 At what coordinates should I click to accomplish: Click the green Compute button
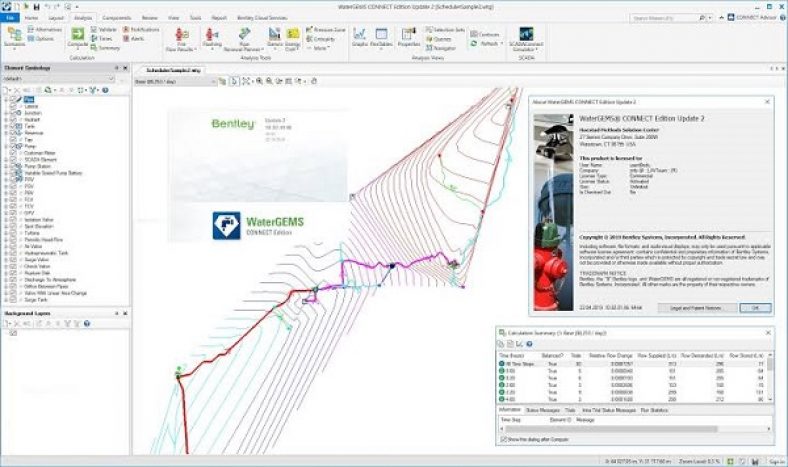tap(77, 37)
